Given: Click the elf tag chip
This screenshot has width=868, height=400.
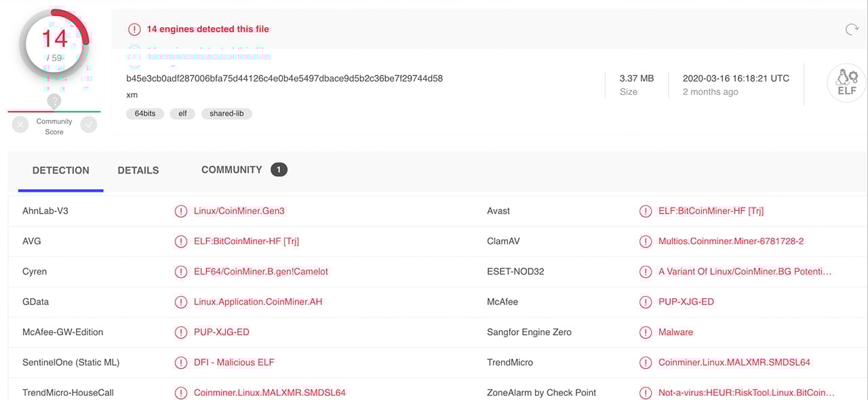Looking at the screenshot, I should (x=182, y=114).
